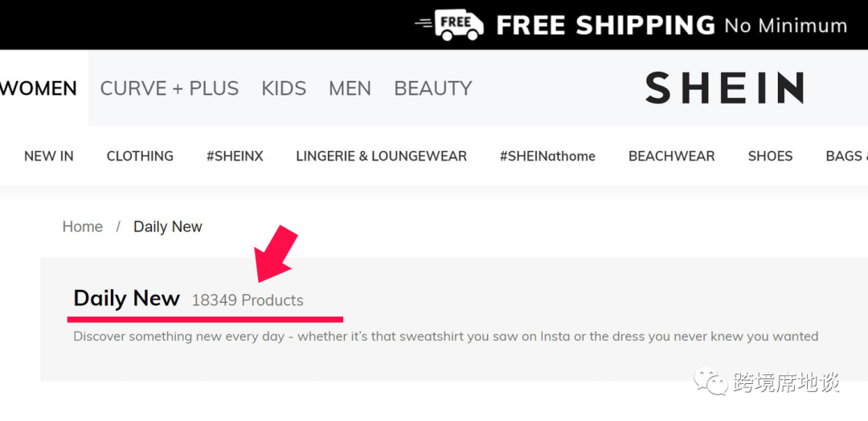
Task: Select the #SHEINX menu item
Action: coord(235,157)
